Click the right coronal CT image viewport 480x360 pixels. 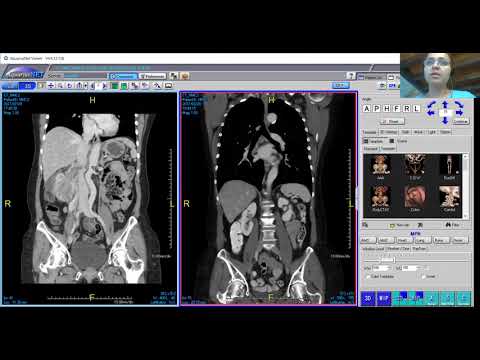(x=269, y=199)
